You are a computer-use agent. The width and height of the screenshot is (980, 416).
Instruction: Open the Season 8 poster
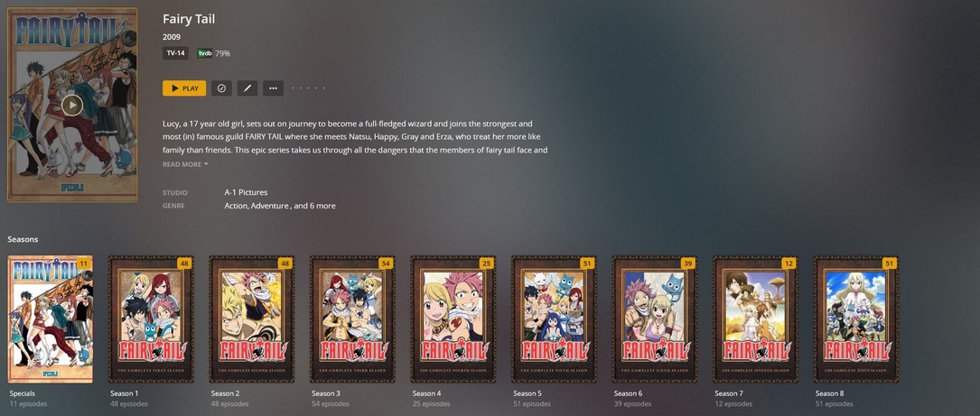click(x=856, y=319)
